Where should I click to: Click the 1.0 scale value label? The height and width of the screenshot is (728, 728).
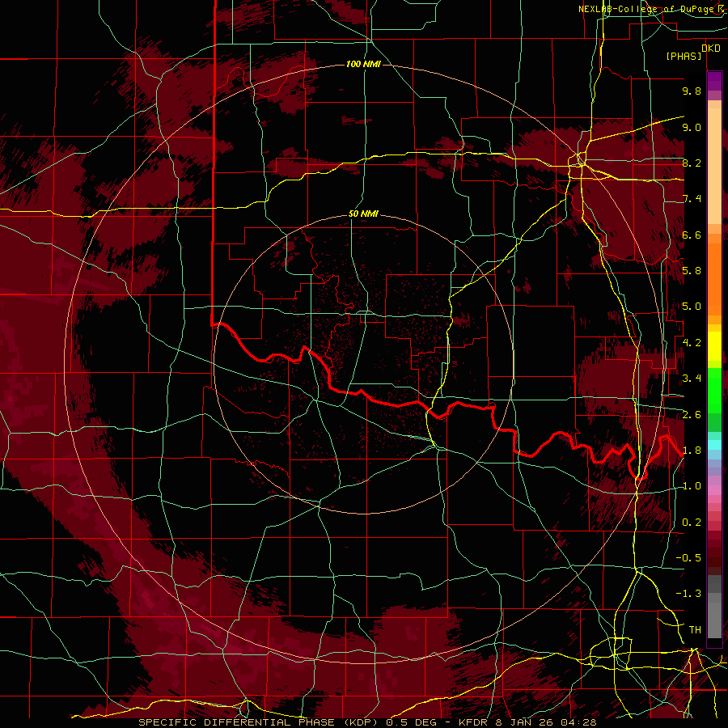[692, 485]
